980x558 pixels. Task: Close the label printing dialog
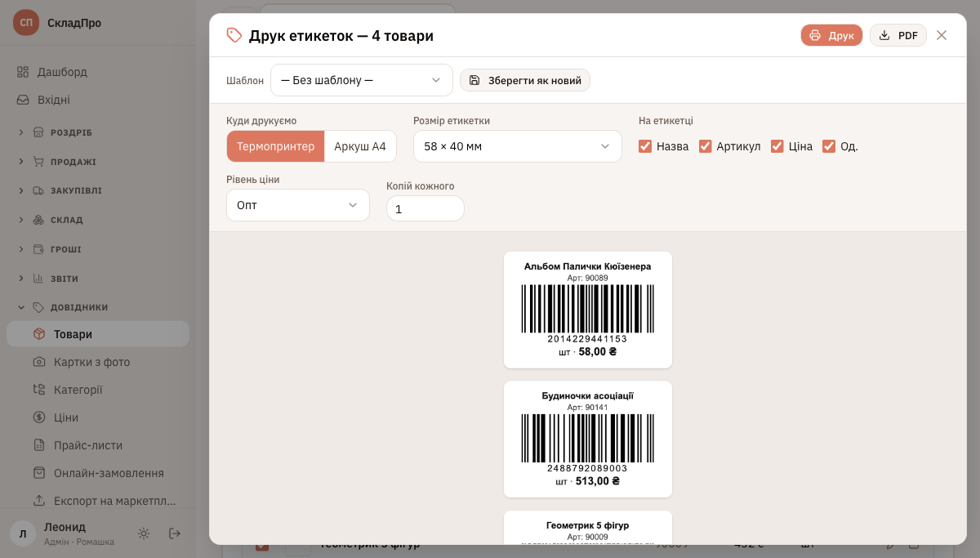942,35
